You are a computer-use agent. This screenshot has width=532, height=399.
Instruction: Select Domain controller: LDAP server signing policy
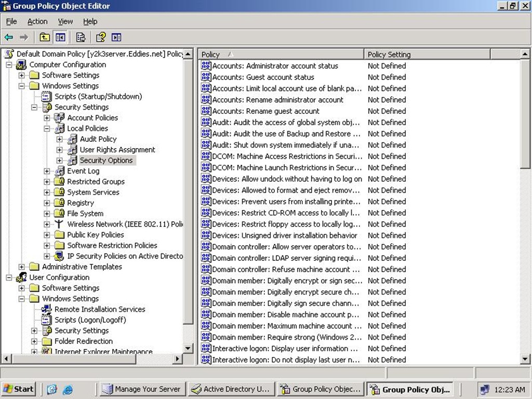coord(286,258)
